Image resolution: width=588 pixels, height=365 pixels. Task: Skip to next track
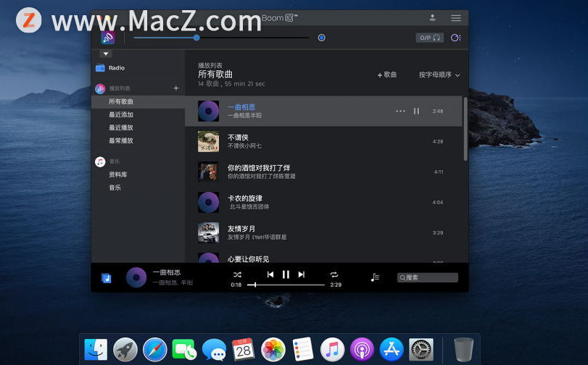point(302,274)
